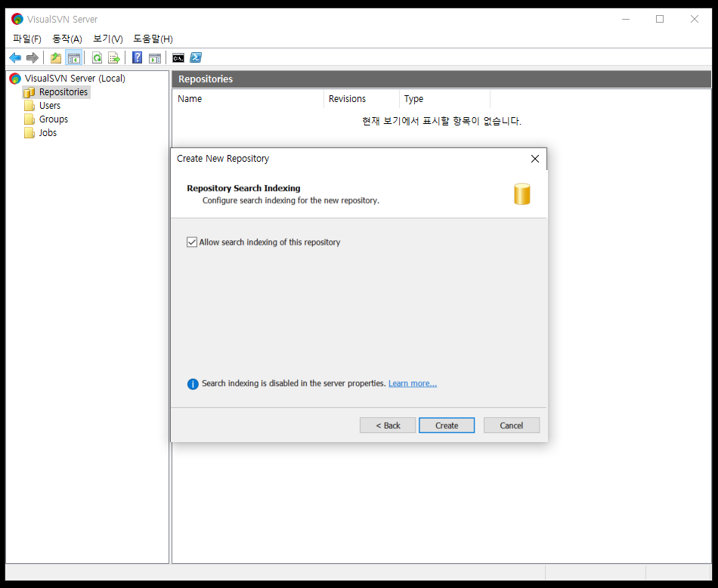Sort by the Revisions column header
The width and height of the screenshot is (718, 588).
[362, 99]
